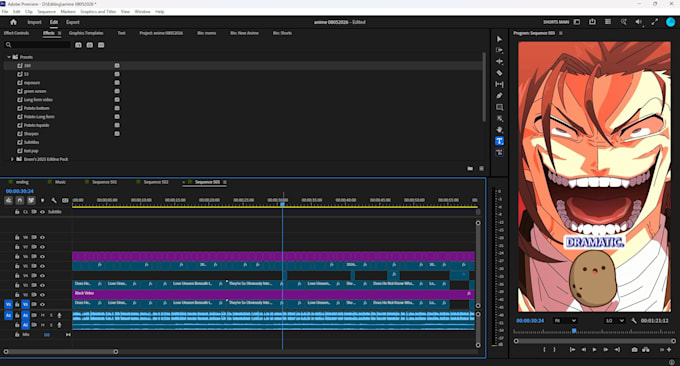Select the Razor tool

[x=499, y=73]
